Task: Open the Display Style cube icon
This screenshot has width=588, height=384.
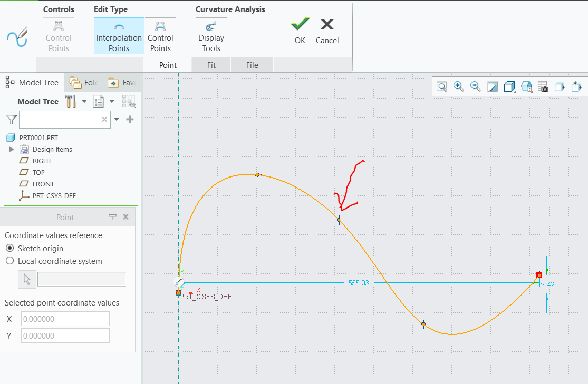Action: pyautogui.click(x=509, y=86)
